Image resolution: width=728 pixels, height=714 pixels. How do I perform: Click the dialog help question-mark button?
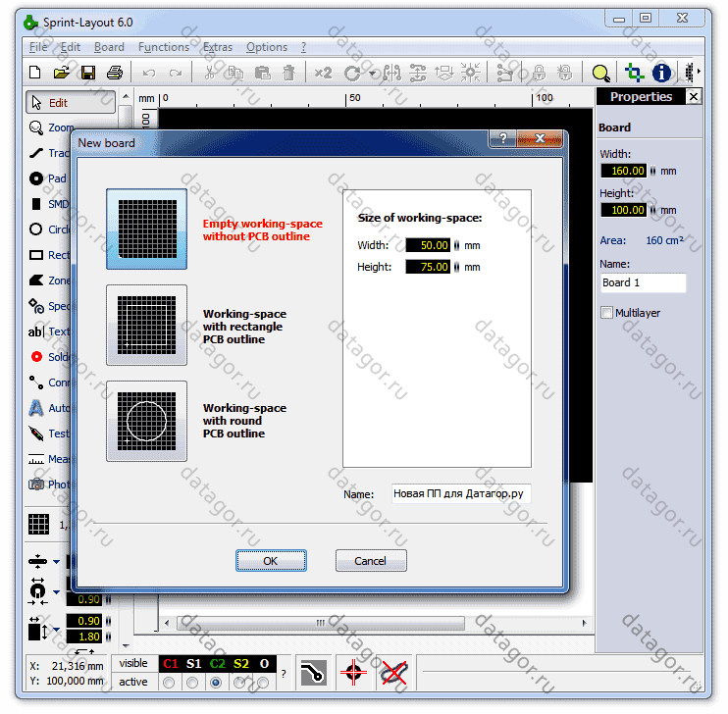pos(502,138)
